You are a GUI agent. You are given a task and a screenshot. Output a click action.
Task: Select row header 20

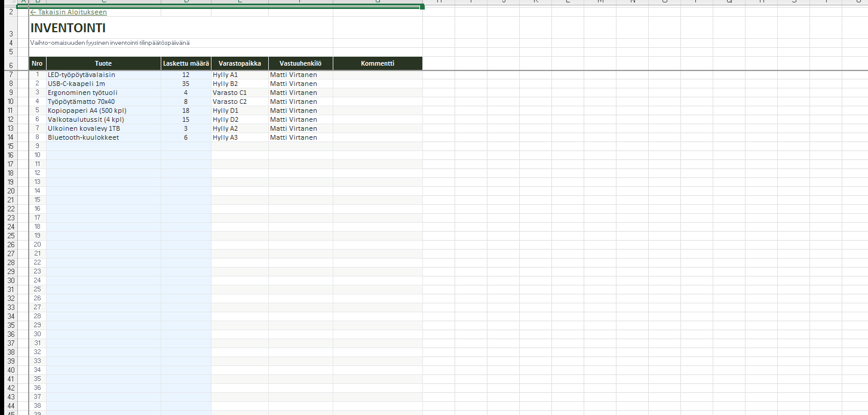click(x=10, y=191)
